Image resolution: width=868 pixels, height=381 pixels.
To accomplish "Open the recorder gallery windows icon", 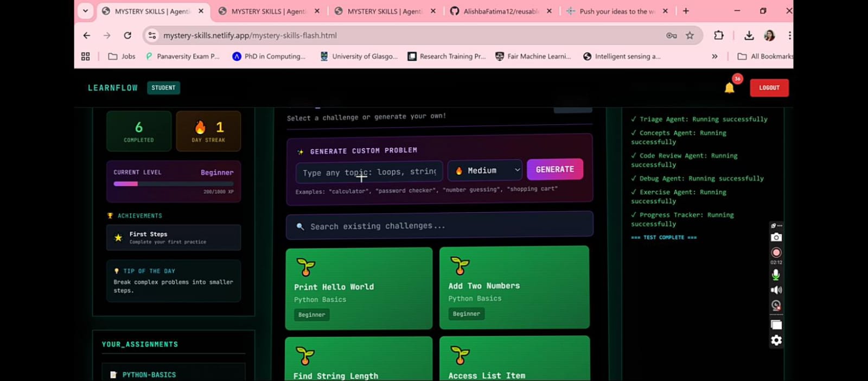I will (x=776, y=325).
